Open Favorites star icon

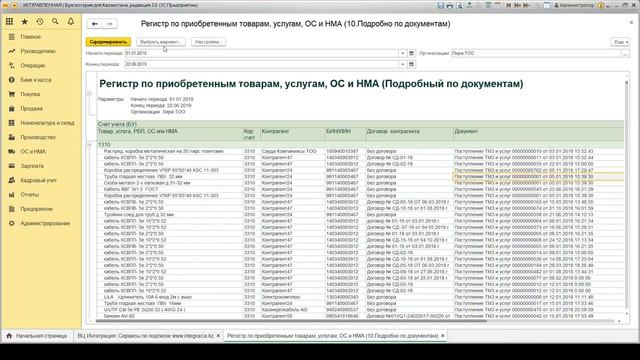(24, 22)
